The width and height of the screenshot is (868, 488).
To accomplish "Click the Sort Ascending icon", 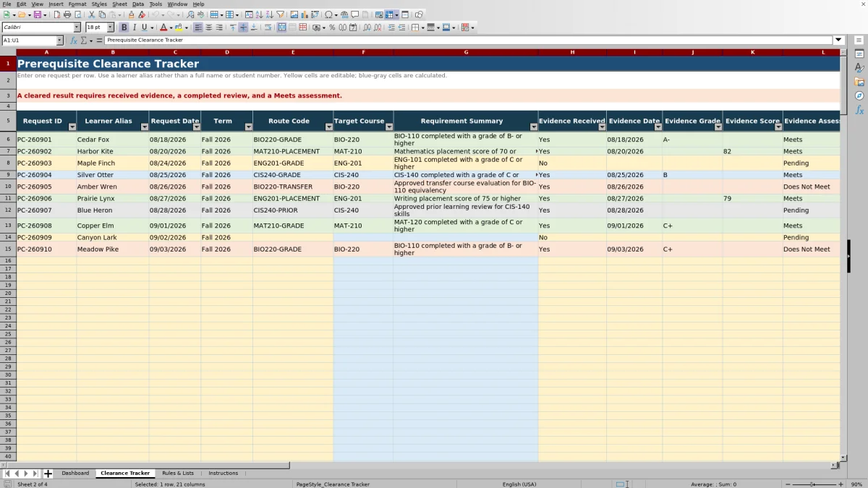I will coord(259,14).
